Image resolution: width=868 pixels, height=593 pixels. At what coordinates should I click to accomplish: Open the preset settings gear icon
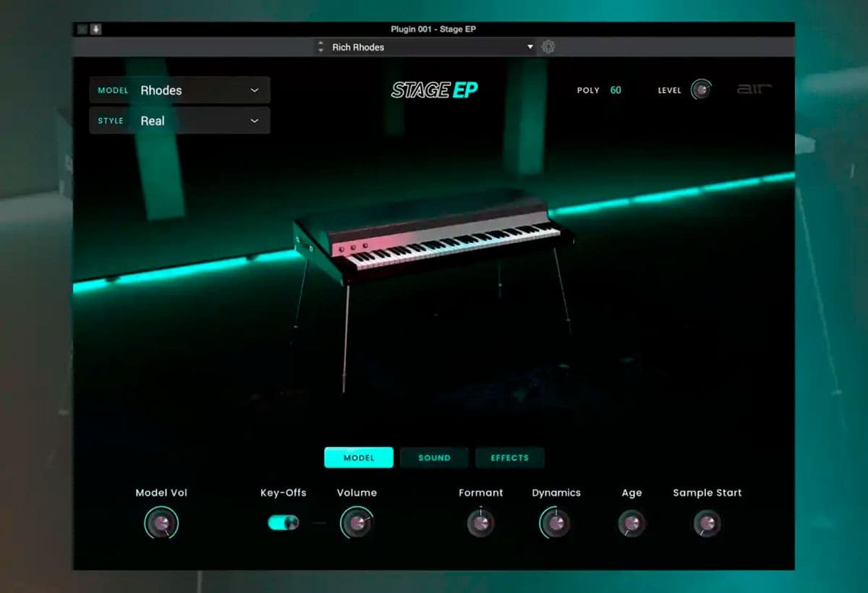[x=548, y=47]
